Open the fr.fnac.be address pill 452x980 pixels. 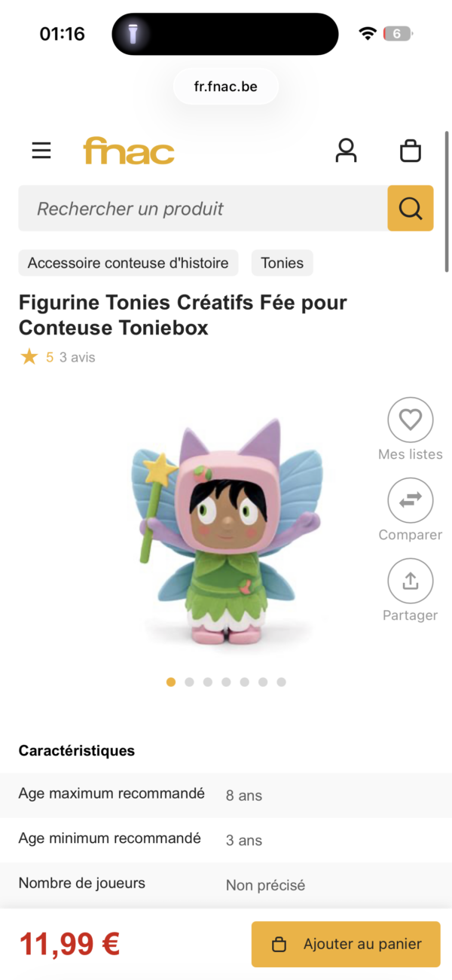(x=225, y=86)
